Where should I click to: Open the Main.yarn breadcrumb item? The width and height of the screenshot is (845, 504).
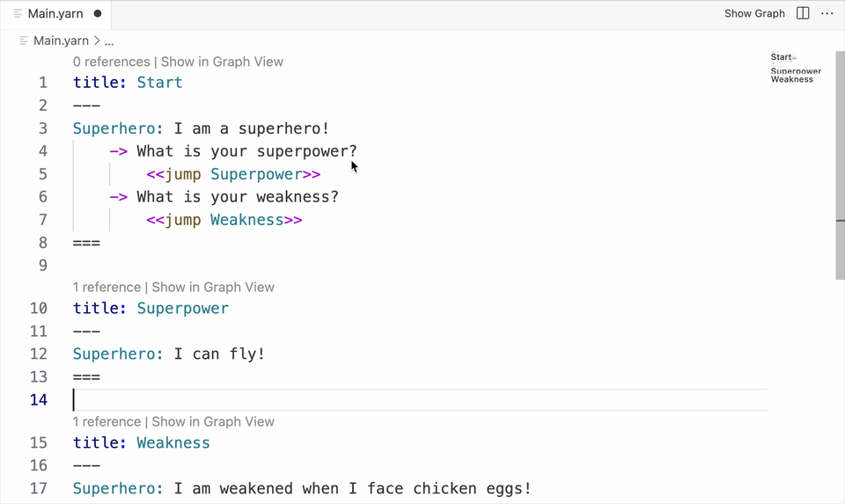(61, 40)
